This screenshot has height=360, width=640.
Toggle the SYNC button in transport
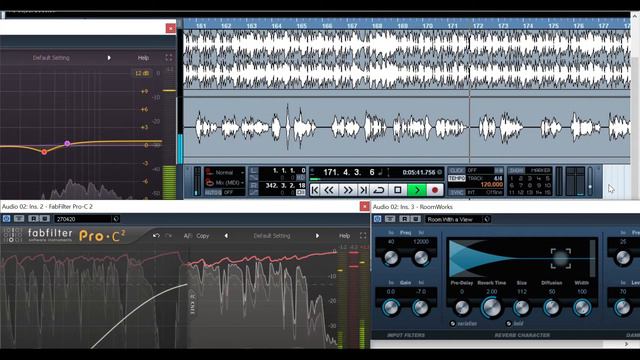(x=456, y=192)
